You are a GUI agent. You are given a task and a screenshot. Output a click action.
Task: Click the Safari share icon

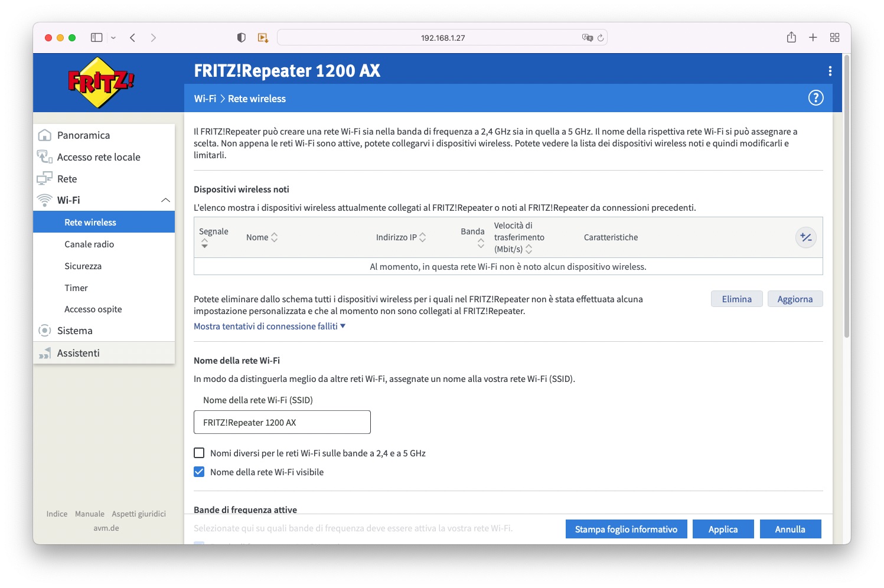click(791, 37)
